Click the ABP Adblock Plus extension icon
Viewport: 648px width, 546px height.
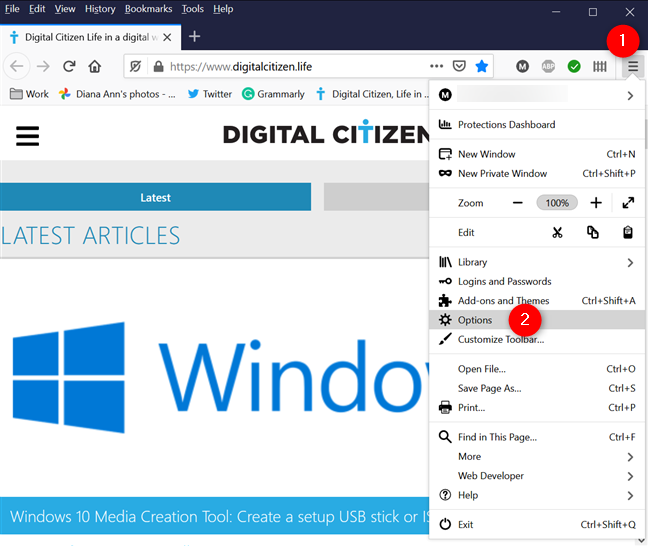(x=548, y=66)
